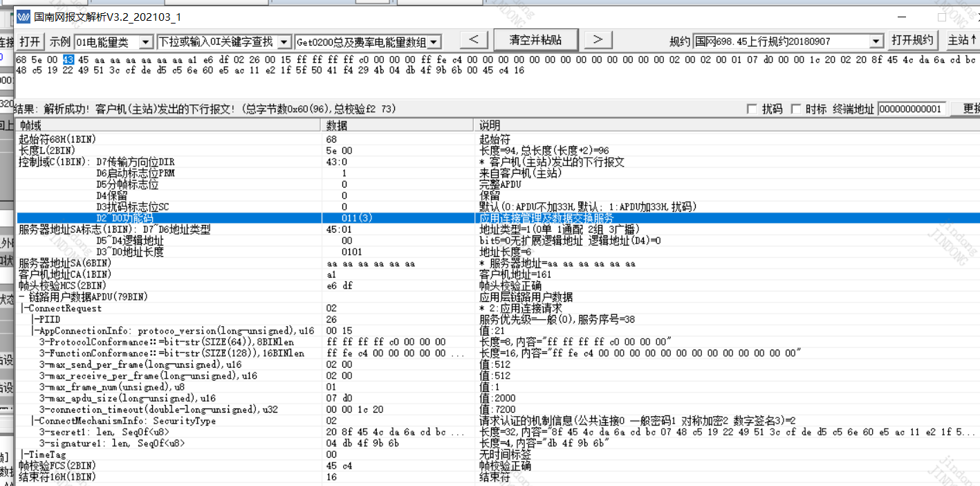Image resolution: width=980 pixels, height=486 pixels.
Task: Click the data cell '07 d0'
Action: 339,398
